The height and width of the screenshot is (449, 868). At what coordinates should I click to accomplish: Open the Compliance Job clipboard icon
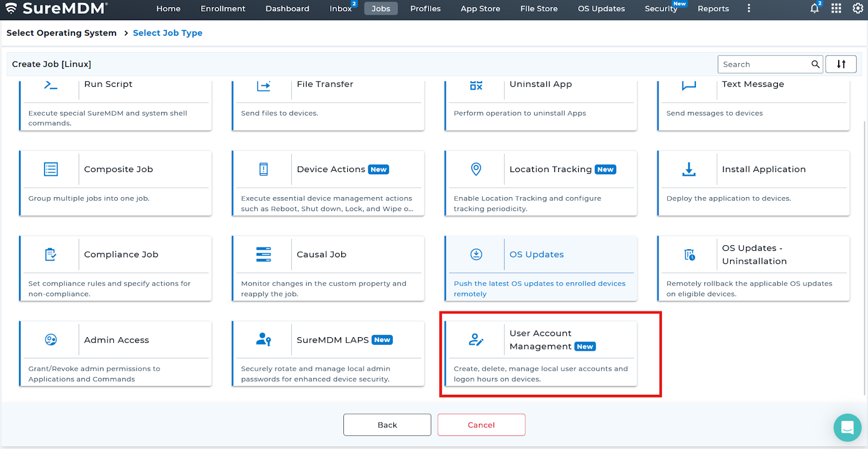(x=50, y=254)
